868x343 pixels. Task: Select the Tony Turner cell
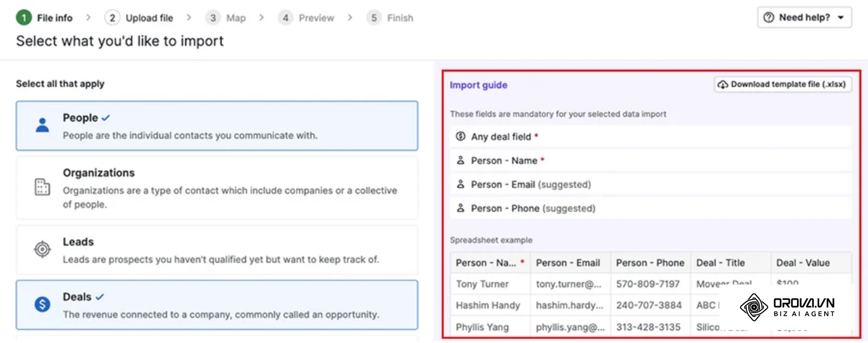point(490,284)
